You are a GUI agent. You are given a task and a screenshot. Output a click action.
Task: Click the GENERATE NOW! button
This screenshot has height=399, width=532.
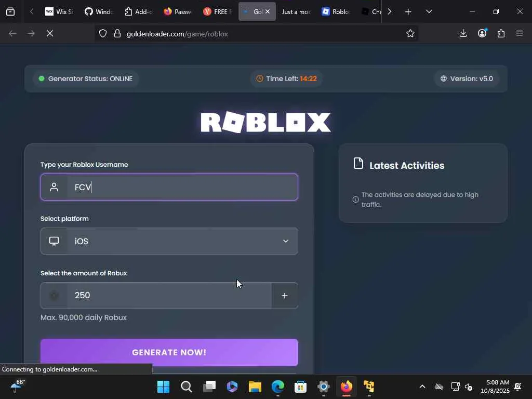[x=169, y=353]
